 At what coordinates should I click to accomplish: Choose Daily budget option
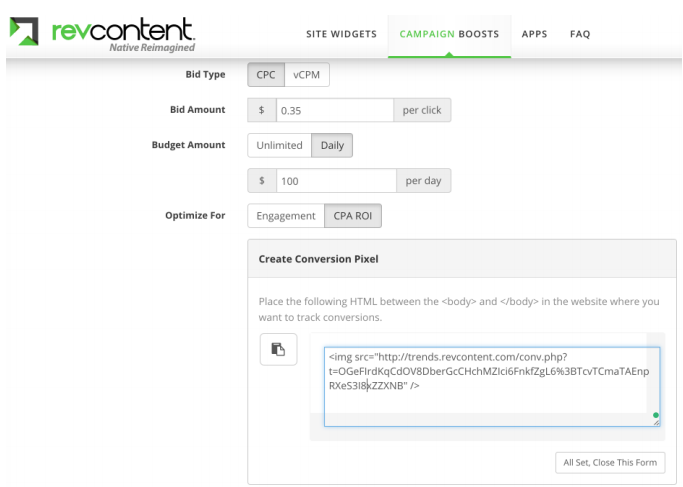pyautogui.click(x=332, y=145)
